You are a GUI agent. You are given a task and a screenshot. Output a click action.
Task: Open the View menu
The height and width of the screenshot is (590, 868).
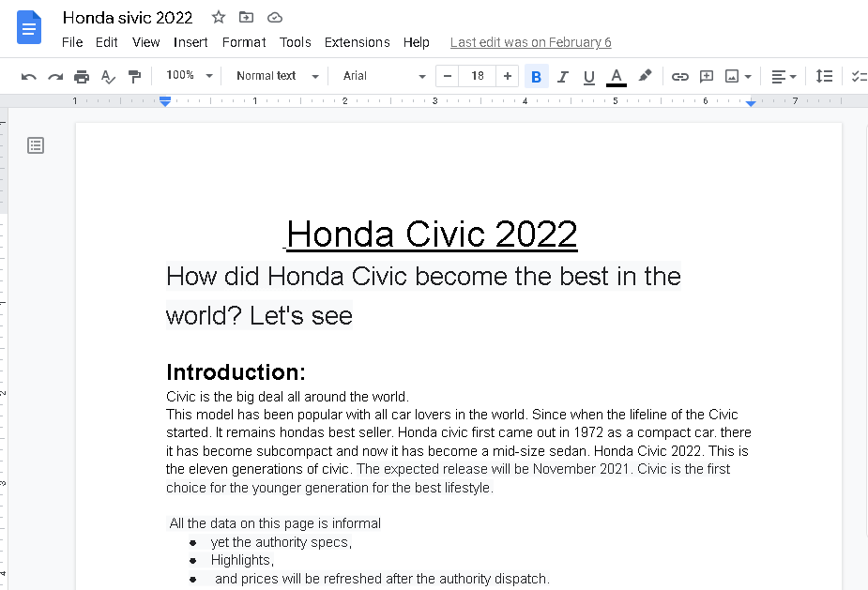tap(145, 42)
